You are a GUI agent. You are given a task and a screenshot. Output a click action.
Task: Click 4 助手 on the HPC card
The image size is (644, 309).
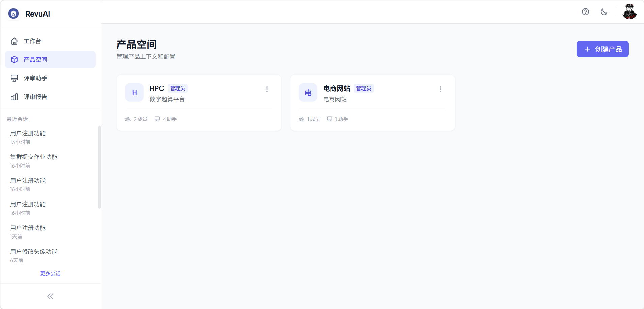tap(166, 119)
